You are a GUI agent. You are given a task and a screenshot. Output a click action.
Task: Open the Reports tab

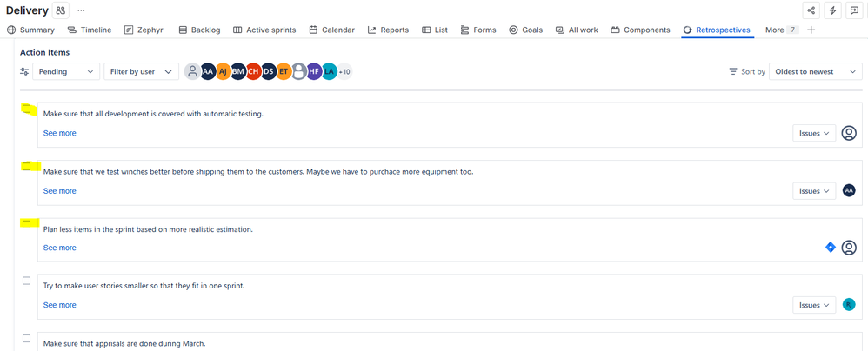[388, 30]
